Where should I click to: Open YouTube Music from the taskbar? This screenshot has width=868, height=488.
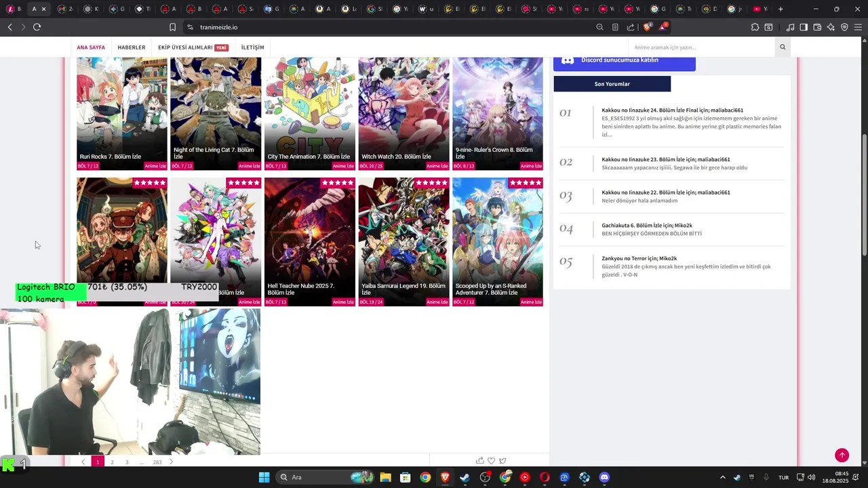coord(525,477)
